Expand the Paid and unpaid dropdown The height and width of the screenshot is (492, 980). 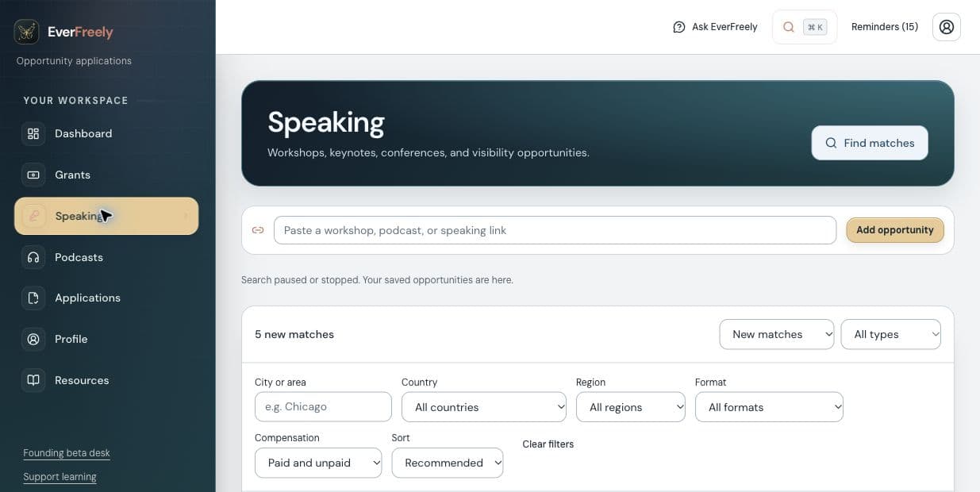[318, 463]
